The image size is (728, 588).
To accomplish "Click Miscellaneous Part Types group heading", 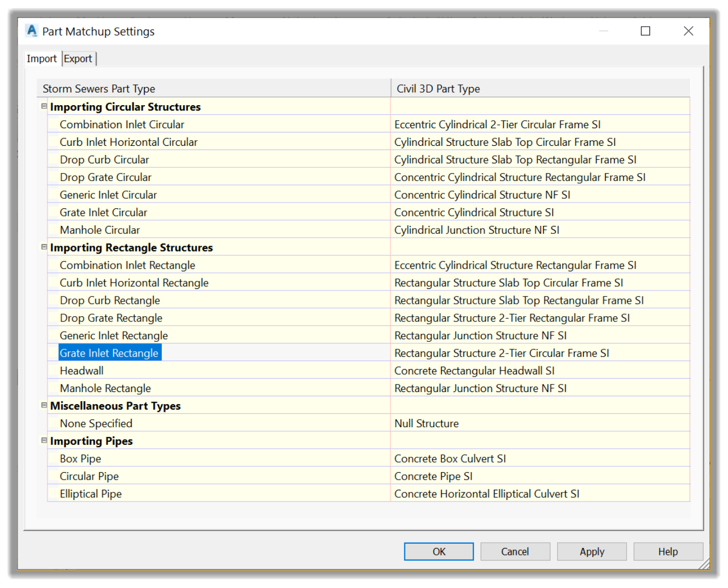I will click(115, 406).
